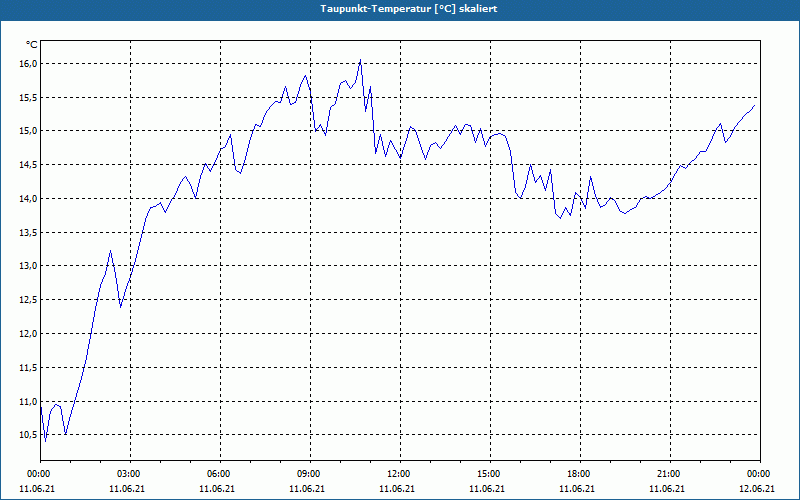Screen dimensions: 800x500
Task: Click the 06:00 time label
Action: [220, 474]
